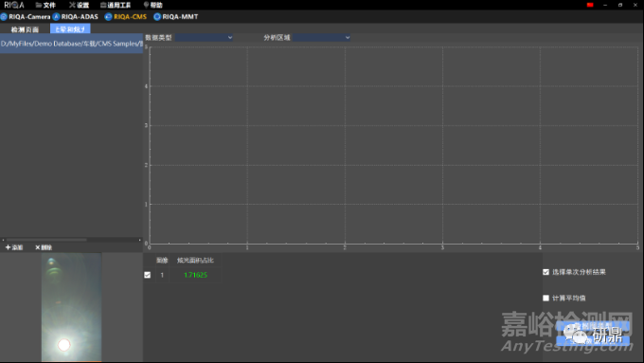
Task: Click the 炫光面积占比 column header
Action: point(195,261)
